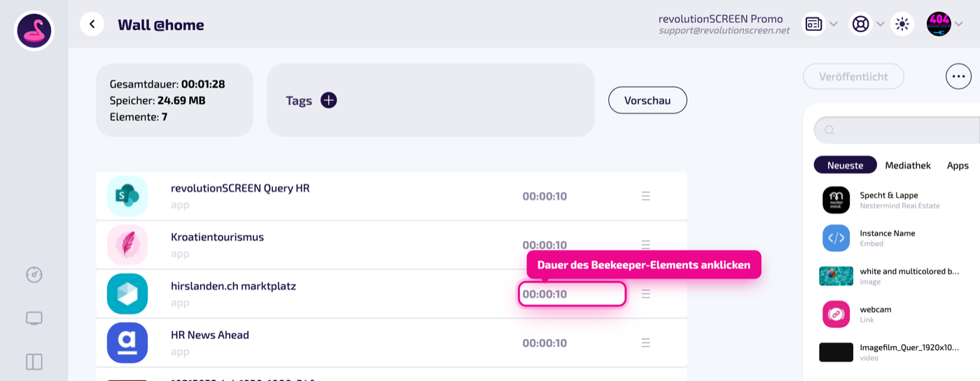This screenshot has height=381, width=980.
Task: Add a tag with the plus icon
Action: [329, 100]
